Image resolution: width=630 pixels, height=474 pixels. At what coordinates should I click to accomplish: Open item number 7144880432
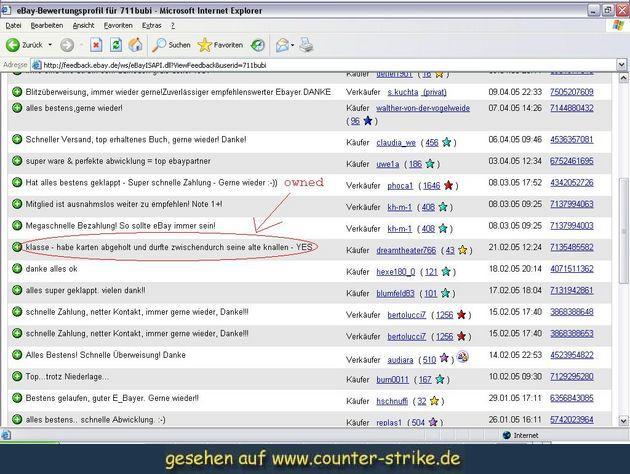pos(571,108)
